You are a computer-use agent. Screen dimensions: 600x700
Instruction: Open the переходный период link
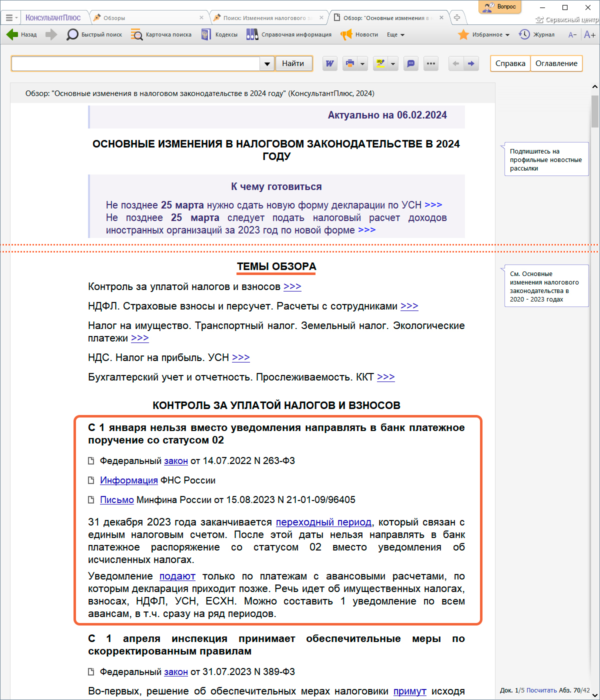[x=324, y=522]
